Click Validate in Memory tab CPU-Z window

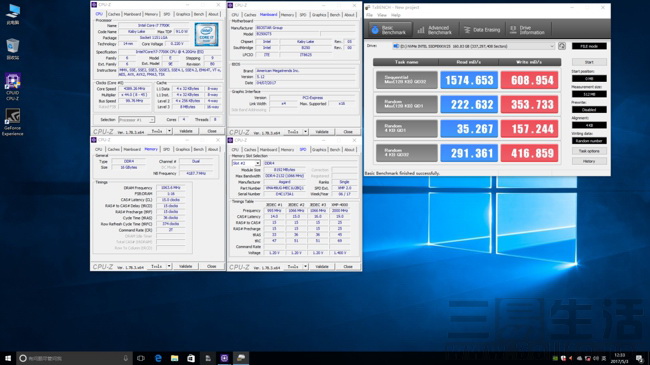[186, 266]
